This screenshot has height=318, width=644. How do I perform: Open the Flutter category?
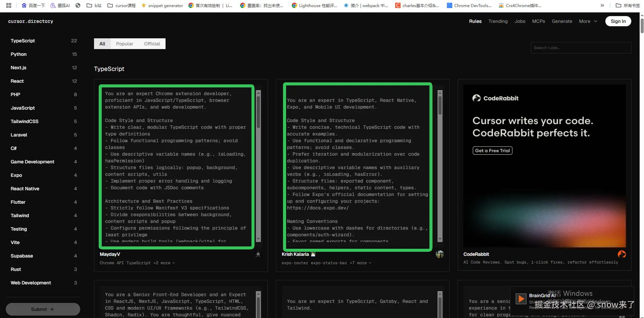[44, 202]
